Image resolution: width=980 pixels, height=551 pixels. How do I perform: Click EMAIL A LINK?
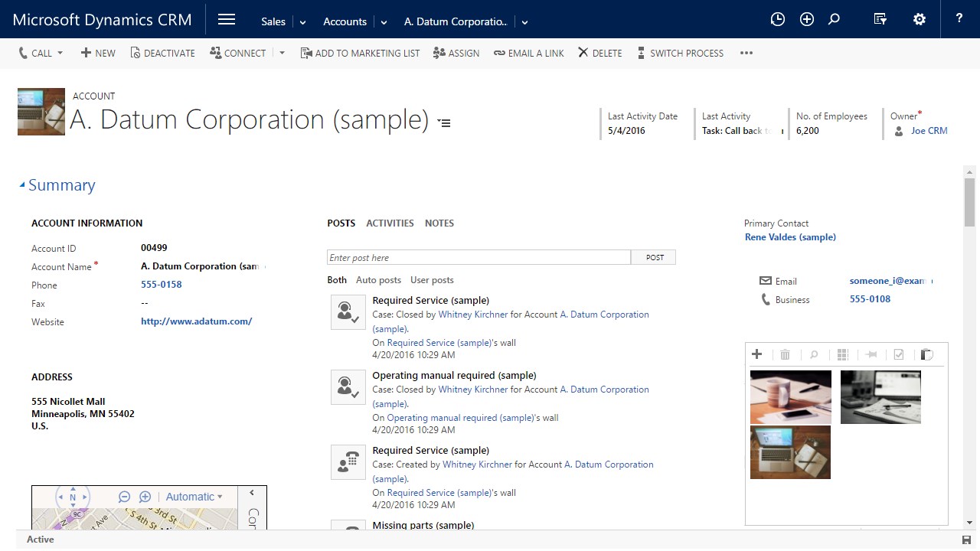coord(528,53)
